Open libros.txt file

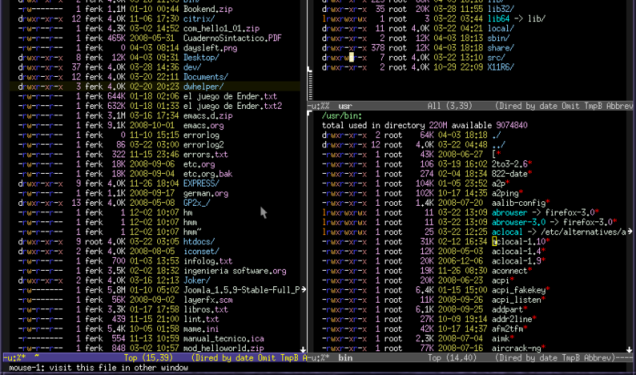pyautogui.click(x=205, y=310)
